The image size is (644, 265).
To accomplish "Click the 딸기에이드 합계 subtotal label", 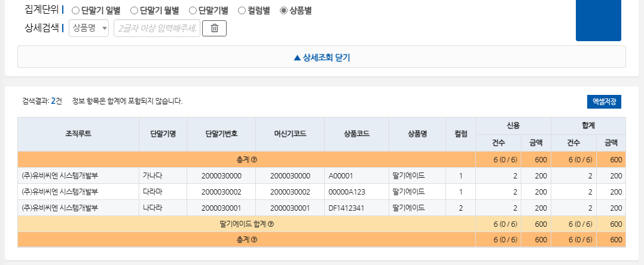I will pyautogui.click(x=243, y=224).
